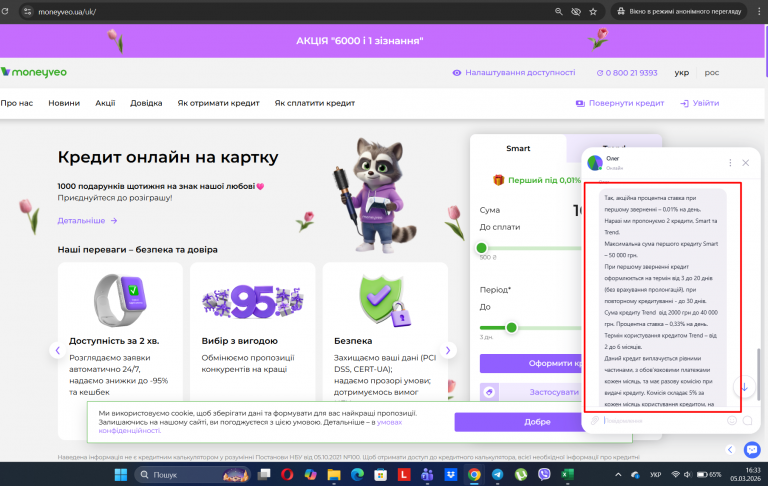Open Viber from the taskbar
Image resolution: width=768 pixels, height=486 pixels.
click(544, 474)
